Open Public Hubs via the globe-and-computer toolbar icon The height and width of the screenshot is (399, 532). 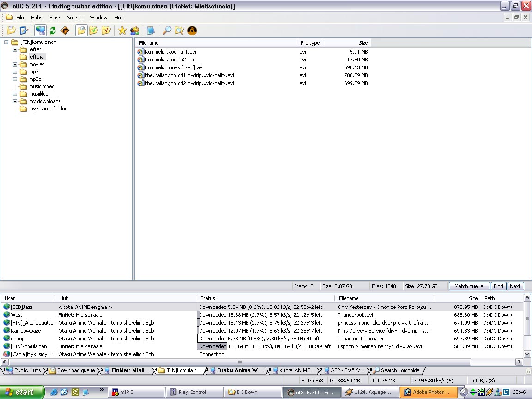[x=40, y=30]
